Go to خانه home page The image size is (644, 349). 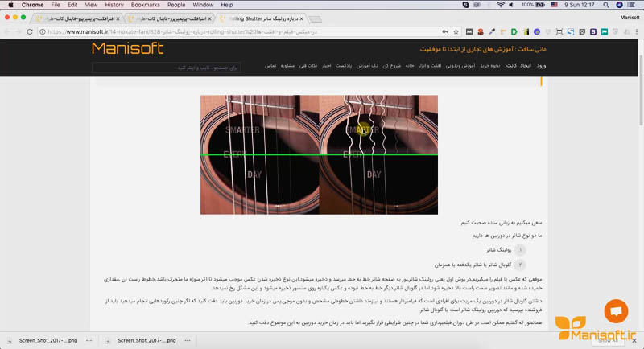(x=410, y=66)
